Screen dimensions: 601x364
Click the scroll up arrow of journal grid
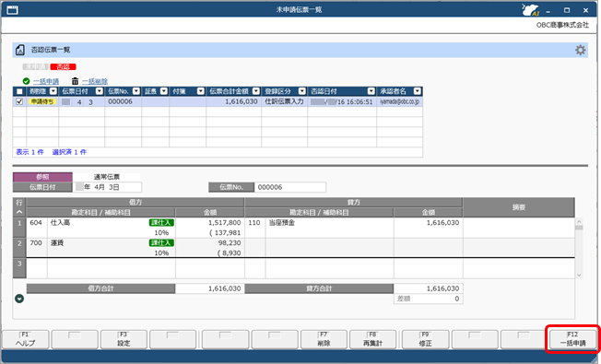(579, 221)
